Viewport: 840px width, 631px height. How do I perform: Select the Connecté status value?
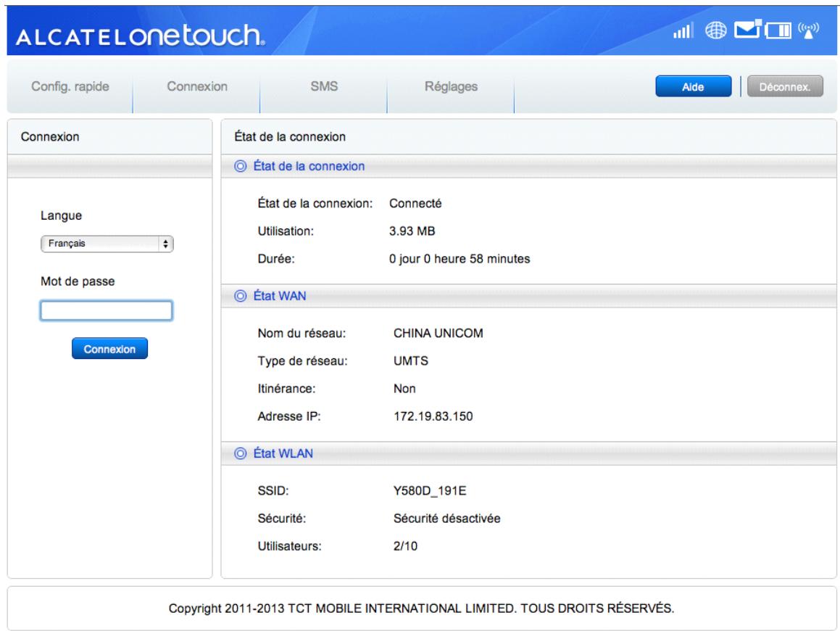point(415,204)
